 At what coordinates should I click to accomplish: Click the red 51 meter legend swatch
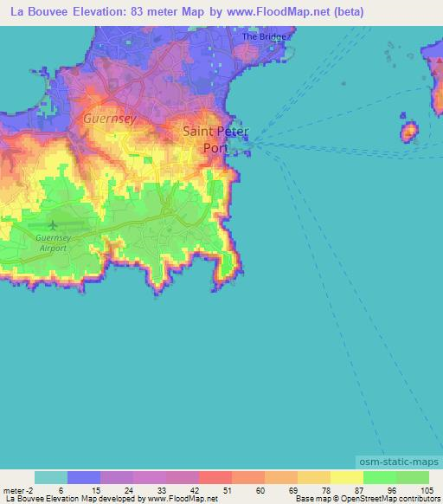click(215, 477)
